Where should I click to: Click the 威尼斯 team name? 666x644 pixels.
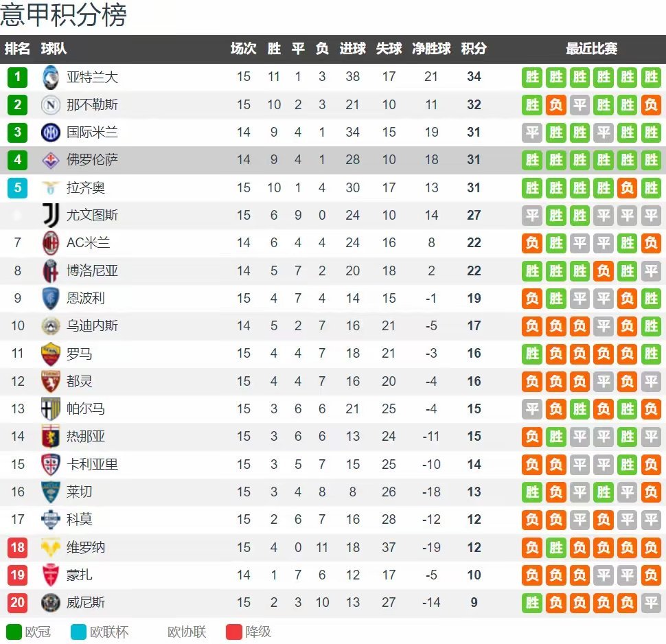click(x=86, y=603)
